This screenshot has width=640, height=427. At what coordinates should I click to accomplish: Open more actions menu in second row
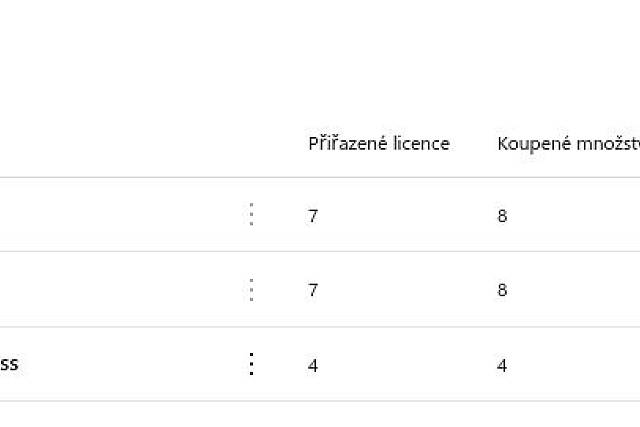pos(251,290)
